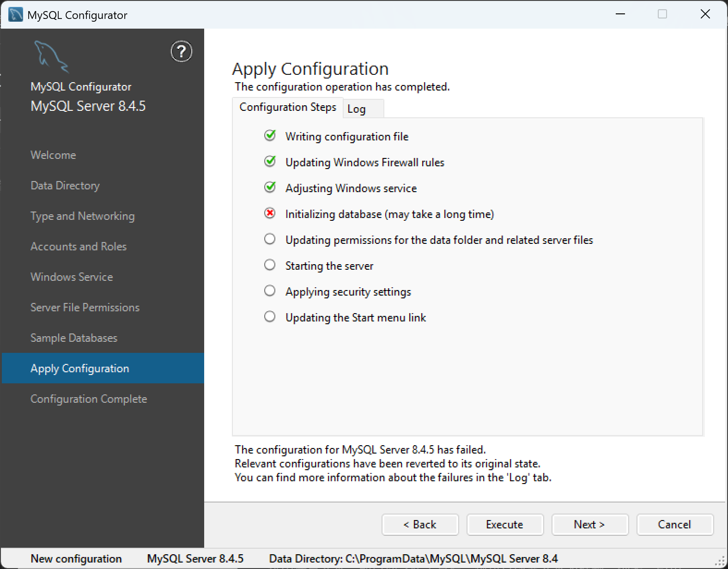Click the Back button
Image resolution: width=728 pixels, height=569 pixels.
pyautogui.click(x=420, y=525)
